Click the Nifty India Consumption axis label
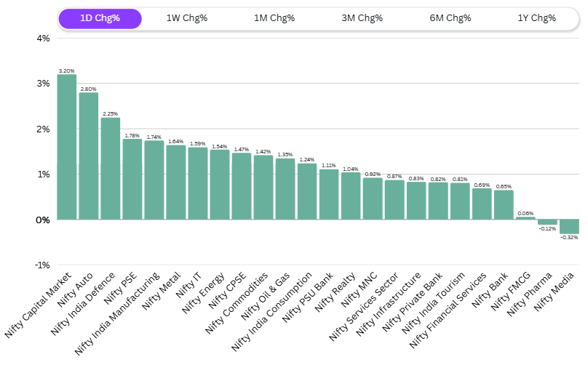Image resolution: width=588 pixels, height=365 pixels. pyautogui.click(x=271, y=312)
